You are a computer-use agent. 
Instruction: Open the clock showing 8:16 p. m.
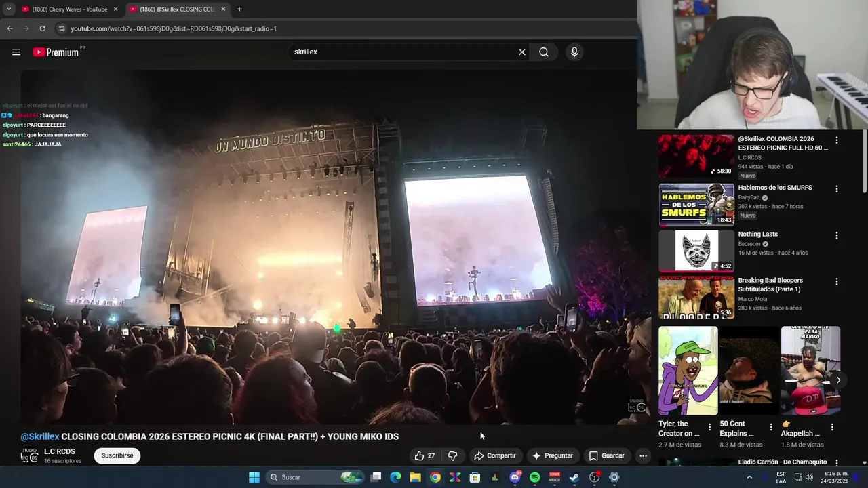(836, 477)
